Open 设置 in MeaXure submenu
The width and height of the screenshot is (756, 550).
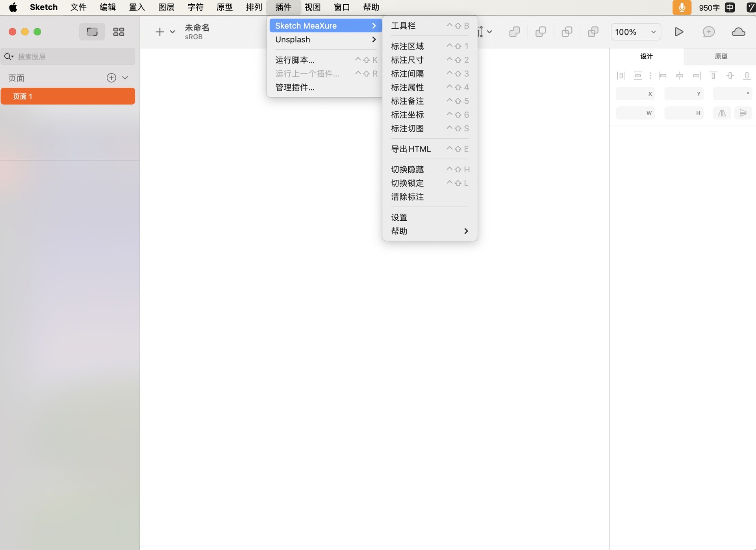(430, 217)
